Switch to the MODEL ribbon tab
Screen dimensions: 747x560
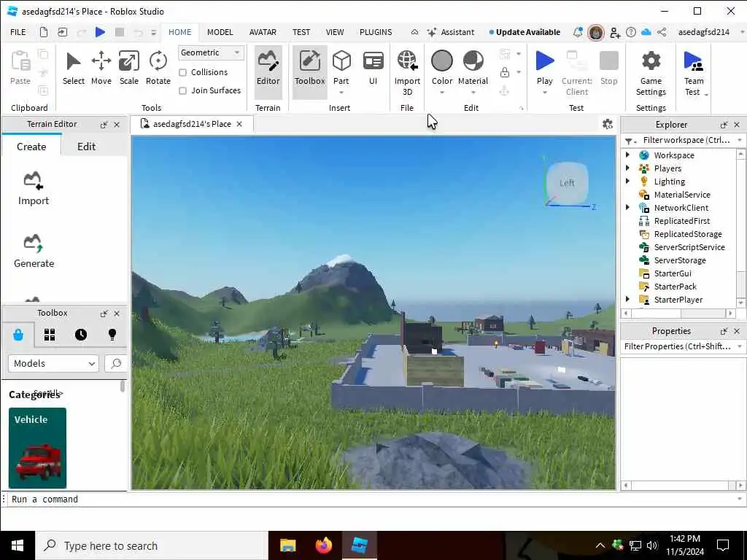pyautogui.click(x=220, y=32)
